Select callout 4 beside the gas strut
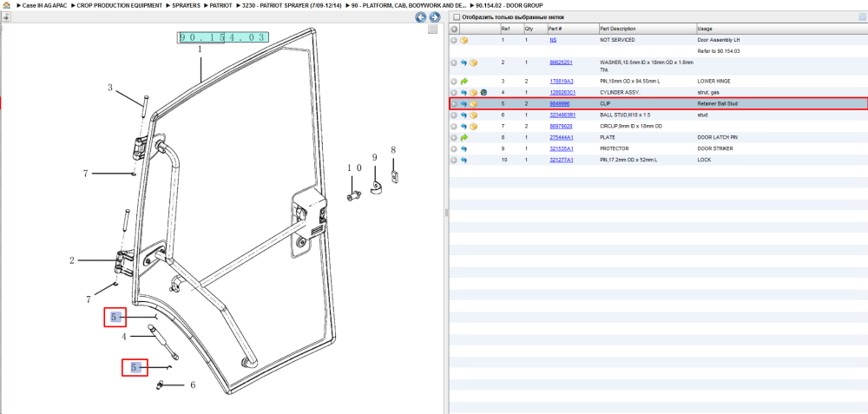This screenshot has width=868, height=414. (x=124, y=337)
